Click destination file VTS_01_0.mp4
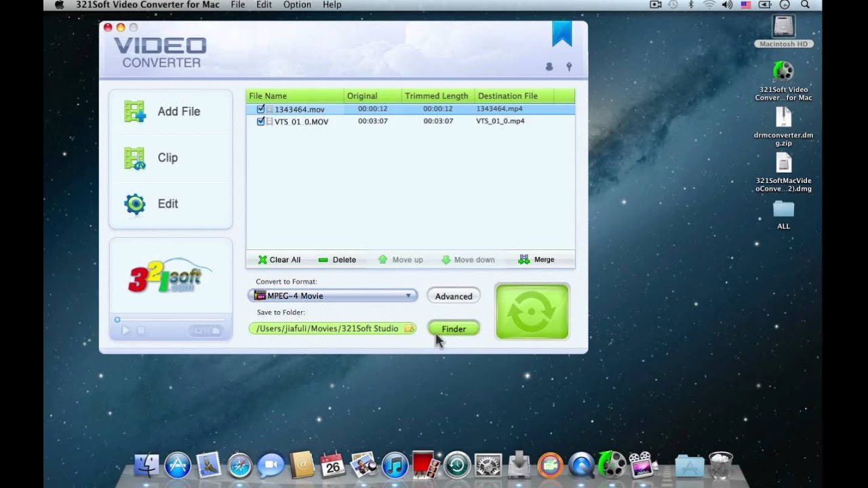 [500, 121]
